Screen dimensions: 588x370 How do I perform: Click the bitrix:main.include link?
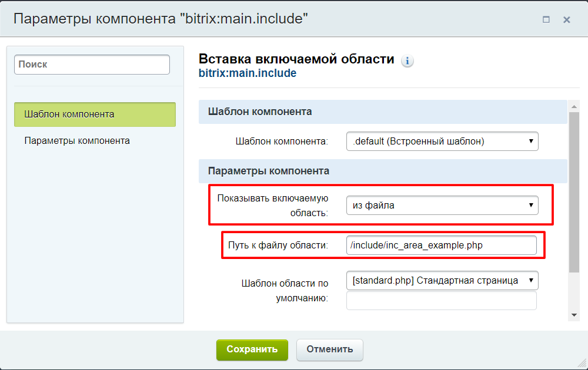(248, 73)
